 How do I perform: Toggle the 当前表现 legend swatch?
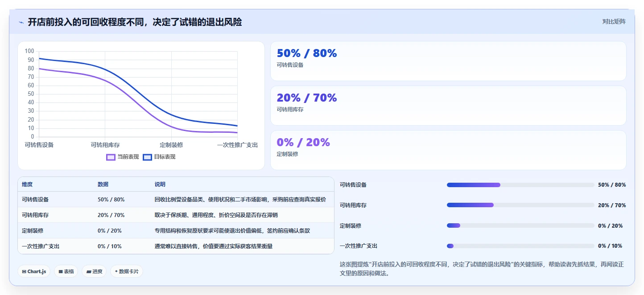[111, 157]
